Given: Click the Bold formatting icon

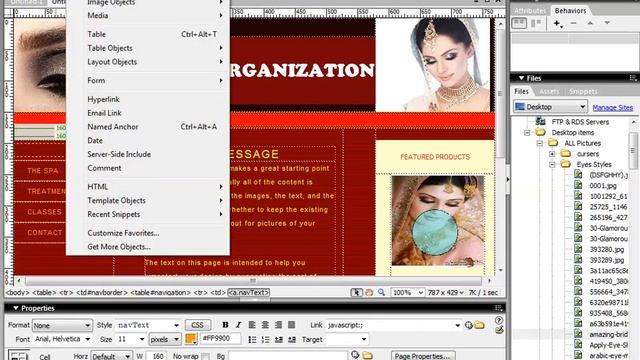Looking at the screenshot, I should point(225,325).
